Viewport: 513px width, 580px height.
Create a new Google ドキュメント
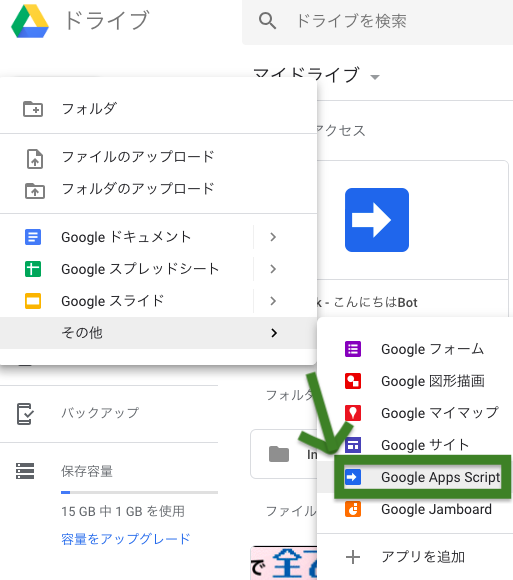pyautogui.click(x=126, y=237)
